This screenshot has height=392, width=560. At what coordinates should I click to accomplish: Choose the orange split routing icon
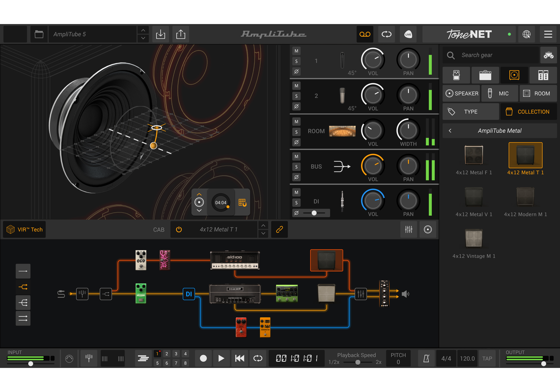[x=23, y=287]
